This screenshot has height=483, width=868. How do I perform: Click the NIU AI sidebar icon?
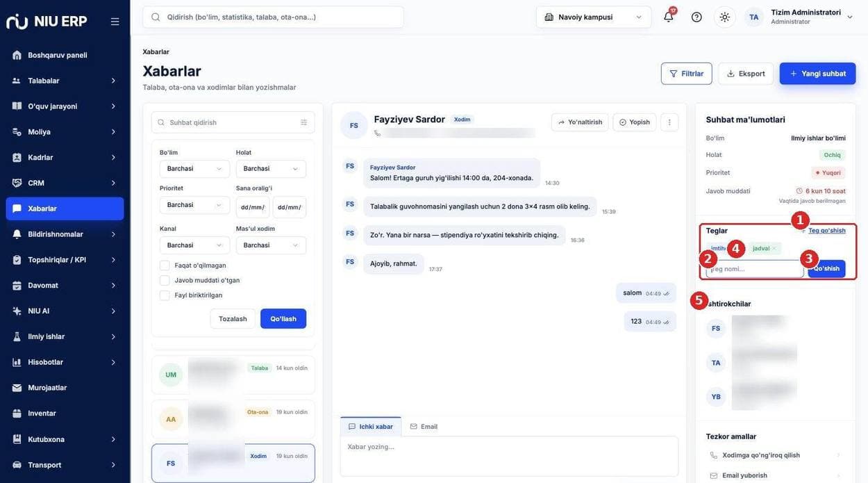pos(17,311)
